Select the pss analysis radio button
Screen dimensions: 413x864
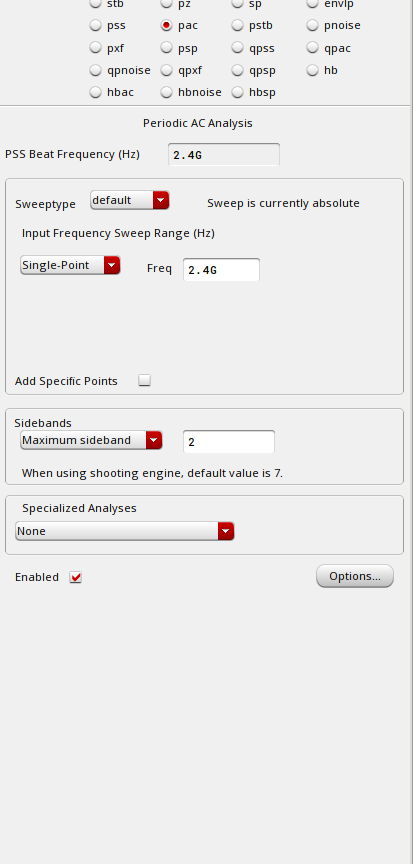point(96,25)
